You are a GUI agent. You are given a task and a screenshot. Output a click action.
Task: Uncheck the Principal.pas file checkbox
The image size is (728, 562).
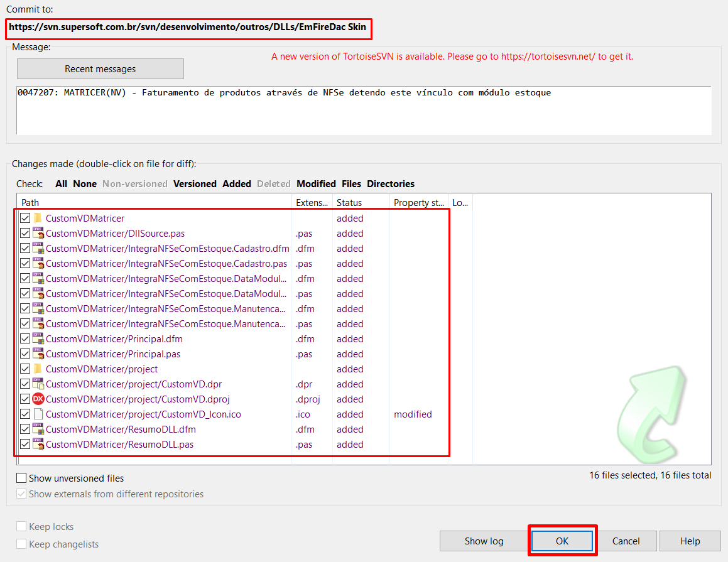(x=25, y=354)
